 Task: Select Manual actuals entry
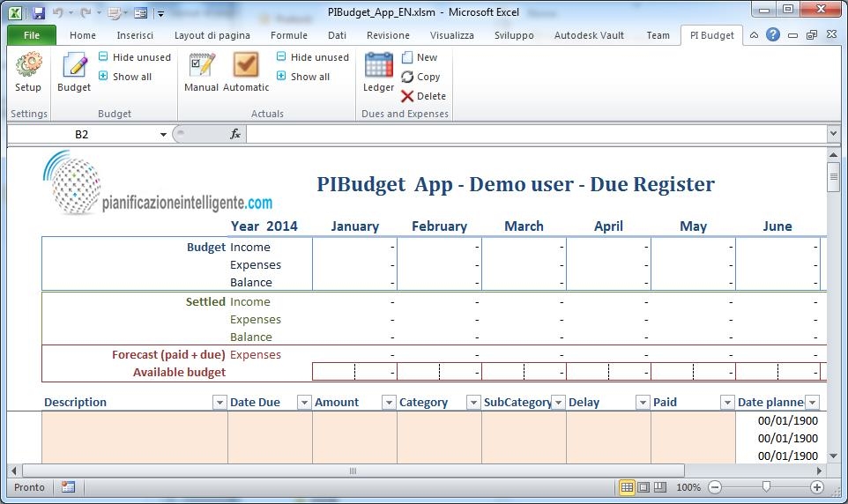pos(201,72)
